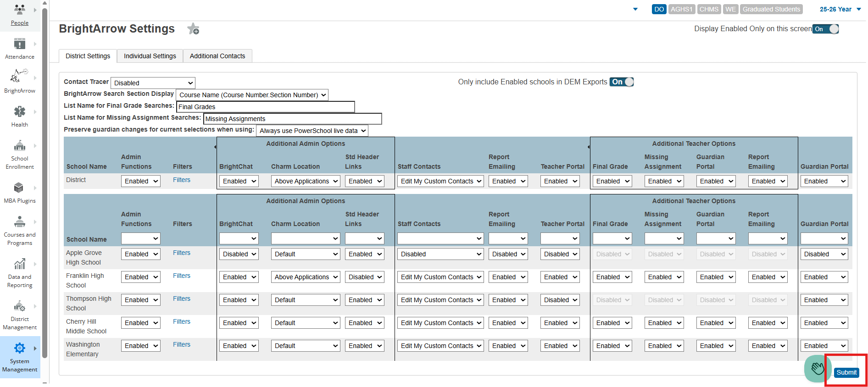Select the CHMS school badge
This screenshot has height=387, width=868.
tap(709, 9)
